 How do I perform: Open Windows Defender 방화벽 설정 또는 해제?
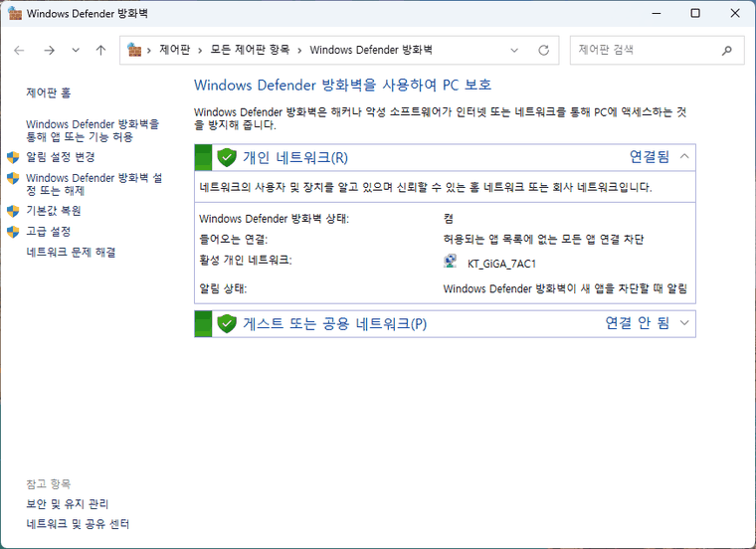pos(94,184)
